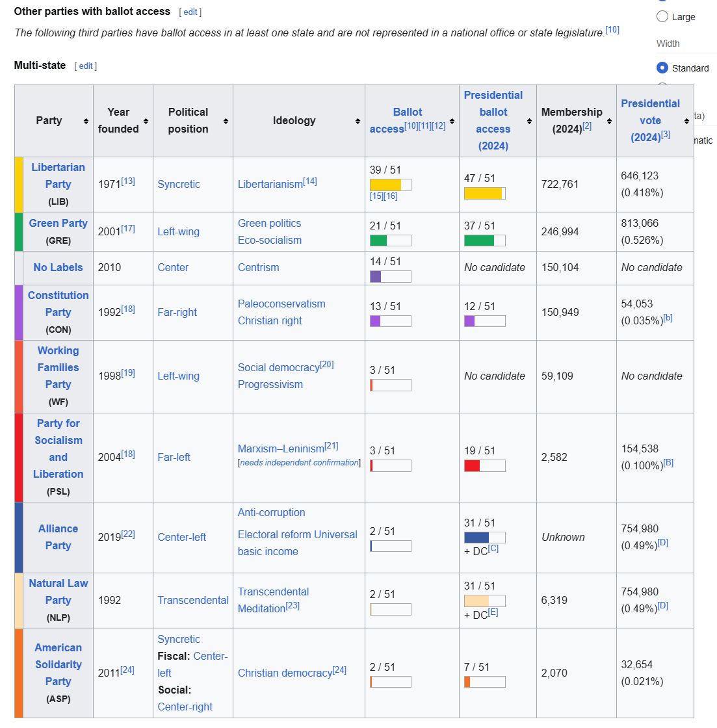
Task: Click Green Party 37 / 51 presidential bar
Action: coord(484,240)
